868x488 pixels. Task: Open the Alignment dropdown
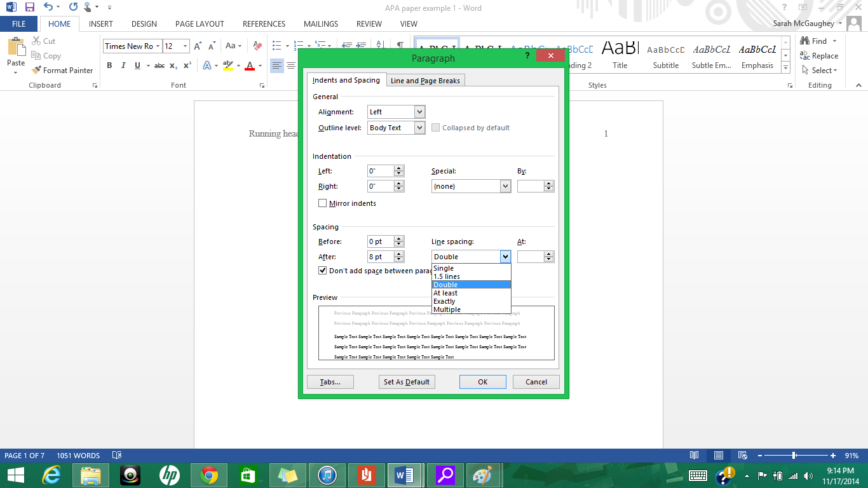[420, 111]
